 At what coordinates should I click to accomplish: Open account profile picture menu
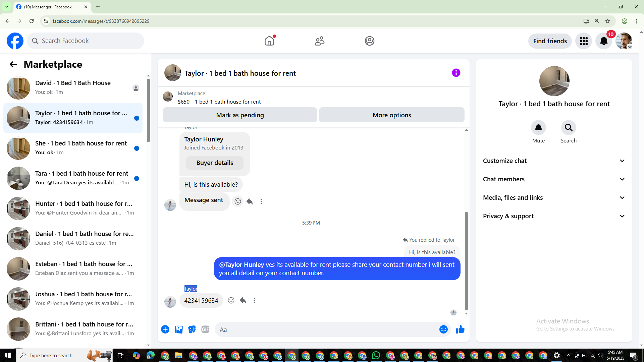click(x=624, y=41)
